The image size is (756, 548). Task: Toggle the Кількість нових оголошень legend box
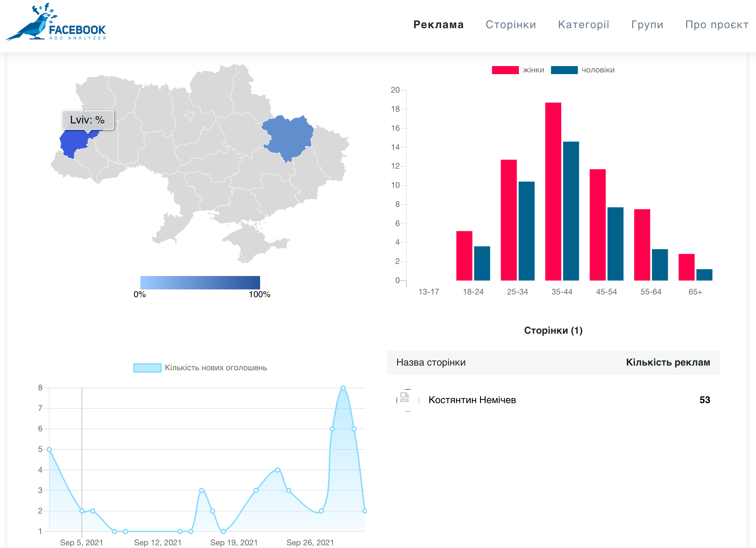click(147, 368)
